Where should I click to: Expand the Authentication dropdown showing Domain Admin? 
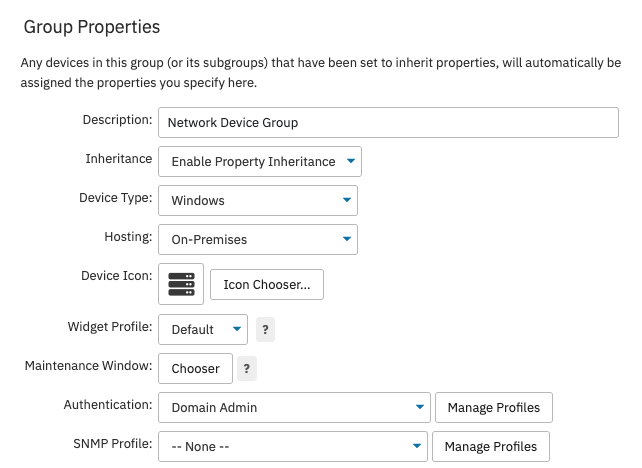coord(293,407)
